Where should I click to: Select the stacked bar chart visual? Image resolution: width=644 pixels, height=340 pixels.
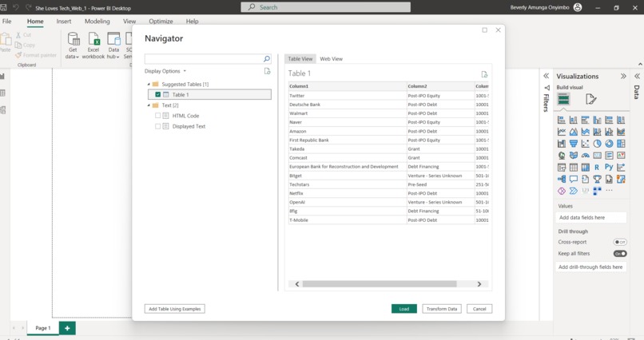562,121
